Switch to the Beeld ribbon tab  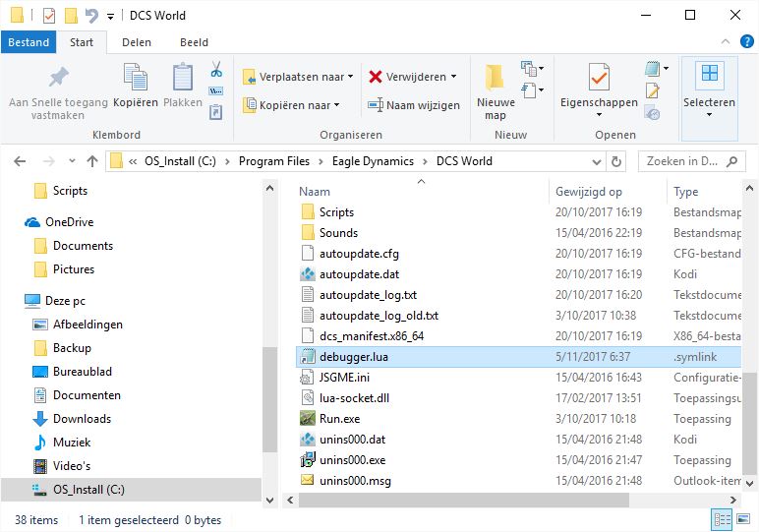(x=194, y=42)
